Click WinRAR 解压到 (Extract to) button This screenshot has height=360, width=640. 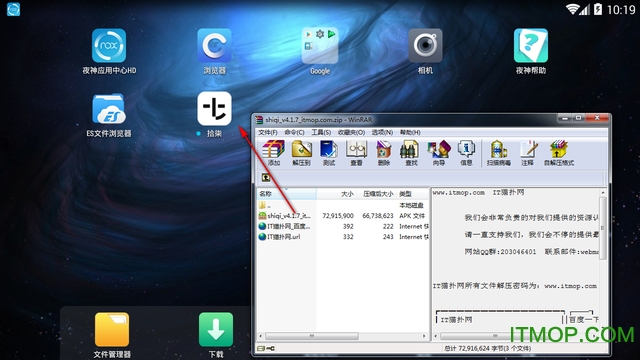tap(301, 153)
